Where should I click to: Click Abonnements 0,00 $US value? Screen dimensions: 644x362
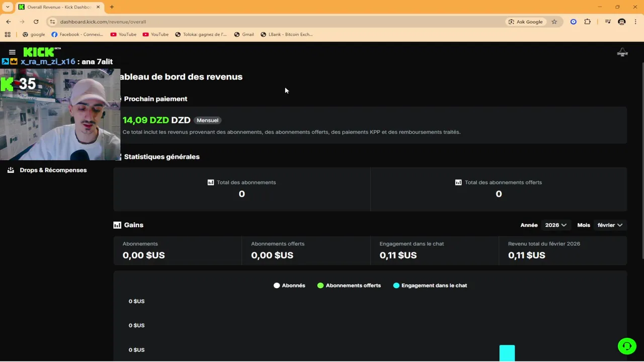(x=143, y=255)
